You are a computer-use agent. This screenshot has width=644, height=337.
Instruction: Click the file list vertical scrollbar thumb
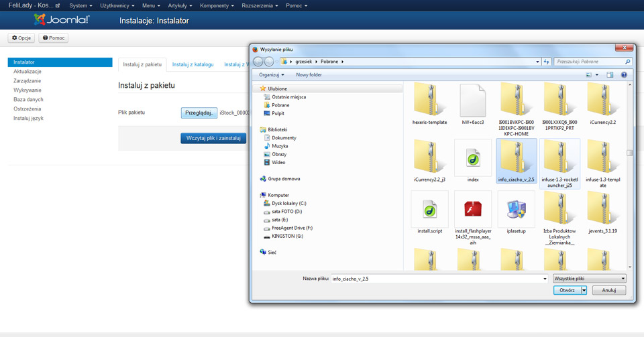(630, 153)
